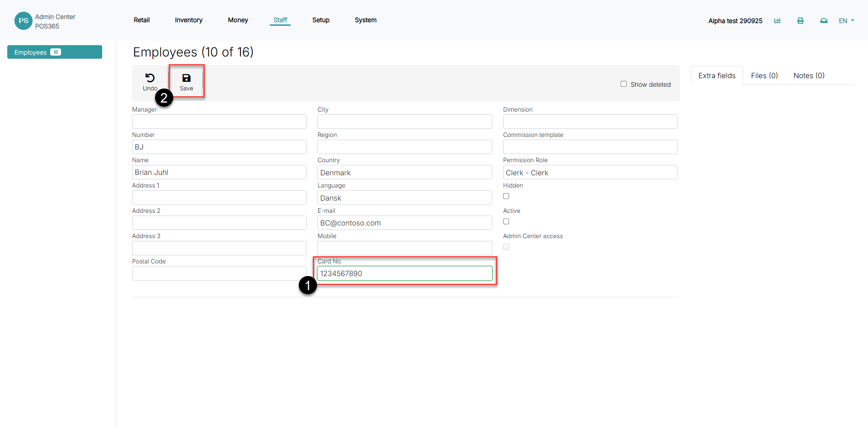The width and height of the screenshot is (868, 427).
Task: Click the E-mail field with BC@contoso.com
Action: tap(405, 223)
